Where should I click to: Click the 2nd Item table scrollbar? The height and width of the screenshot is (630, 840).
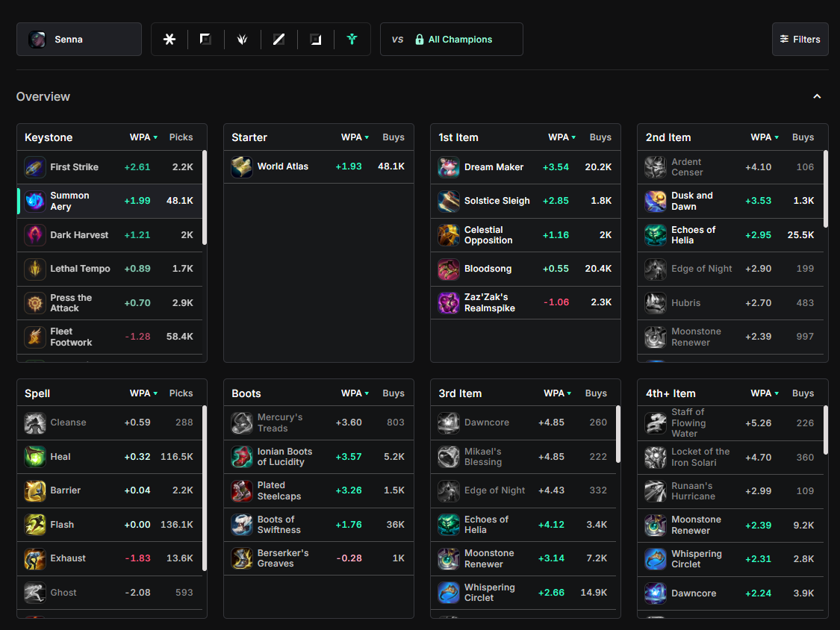tap(826, 189)
